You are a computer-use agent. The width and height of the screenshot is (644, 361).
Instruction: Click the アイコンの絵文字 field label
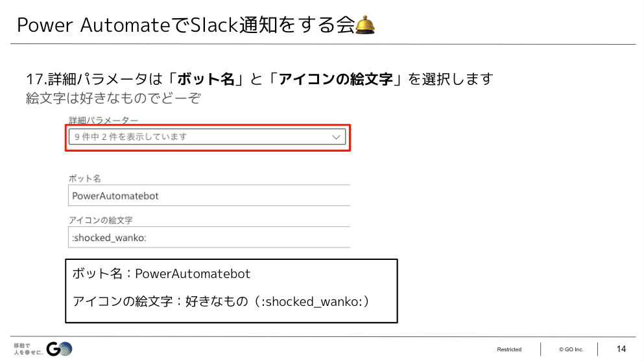(101, 220)
